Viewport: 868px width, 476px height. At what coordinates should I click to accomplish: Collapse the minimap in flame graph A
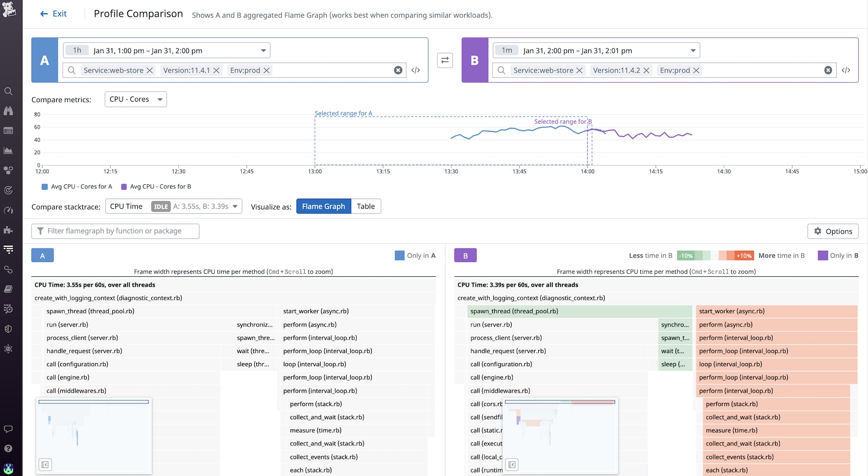pos(45,465)
